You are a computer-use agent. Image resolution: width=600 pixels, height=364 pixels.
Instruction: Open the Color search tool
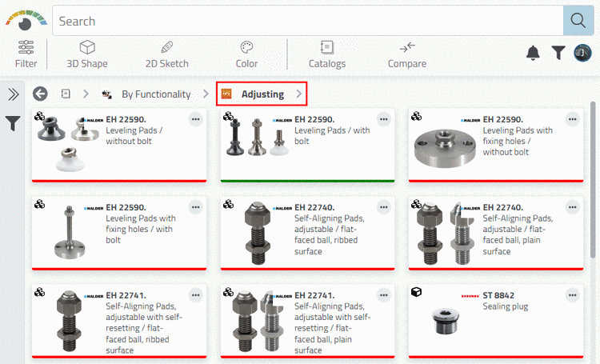coord(246,54)
